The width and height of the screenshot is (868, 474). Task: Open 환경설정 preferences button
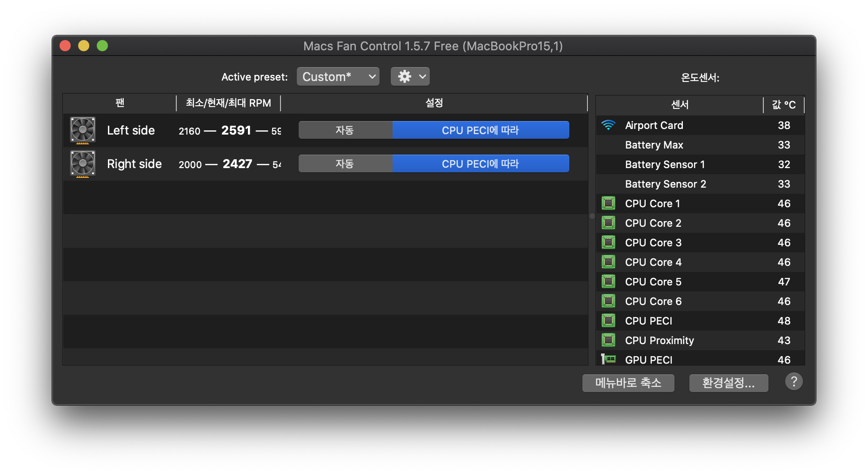pyautogui.click(x=728, y=383)
